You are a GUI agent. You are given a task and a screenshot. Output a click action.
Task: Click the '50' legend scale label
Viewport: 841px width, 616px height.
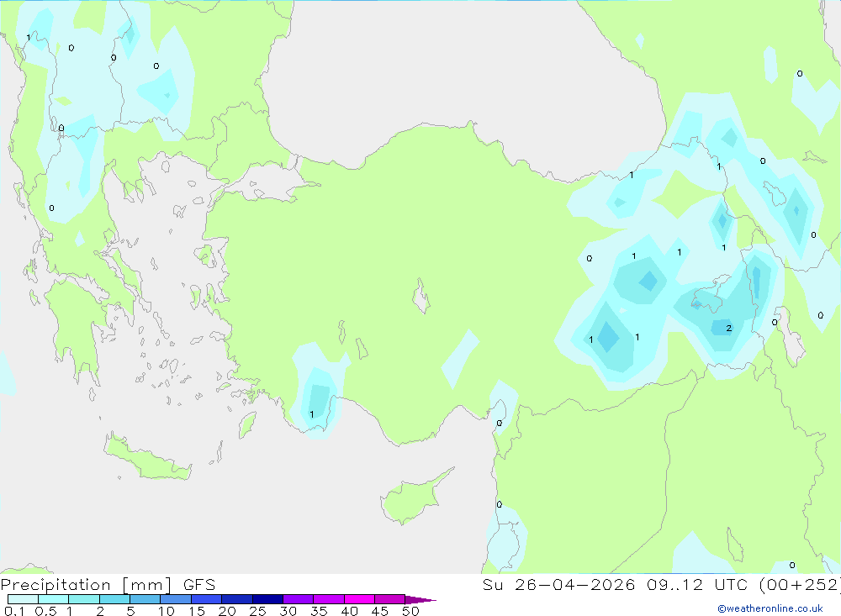click(x=410, y=611)
